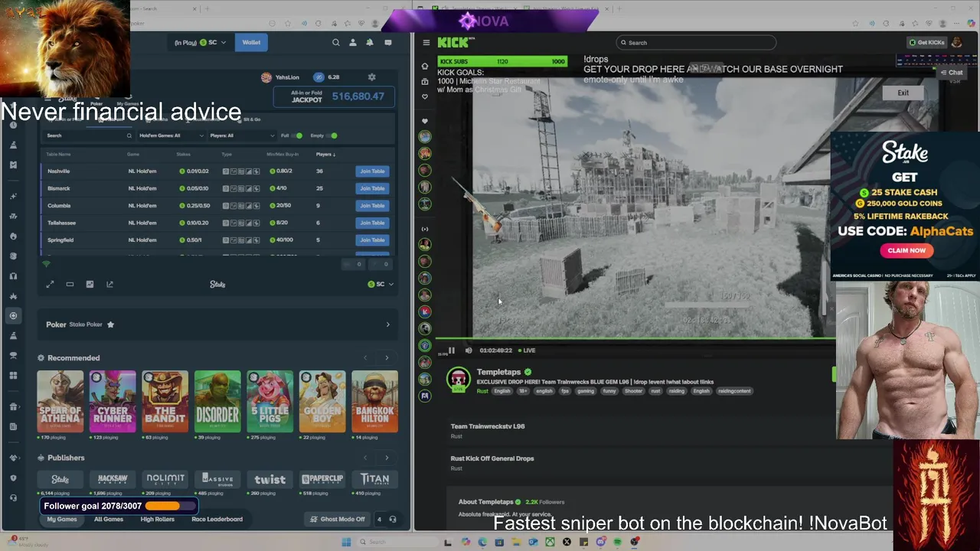Open support headset icon beside Ghost Mode

[393, 520]
